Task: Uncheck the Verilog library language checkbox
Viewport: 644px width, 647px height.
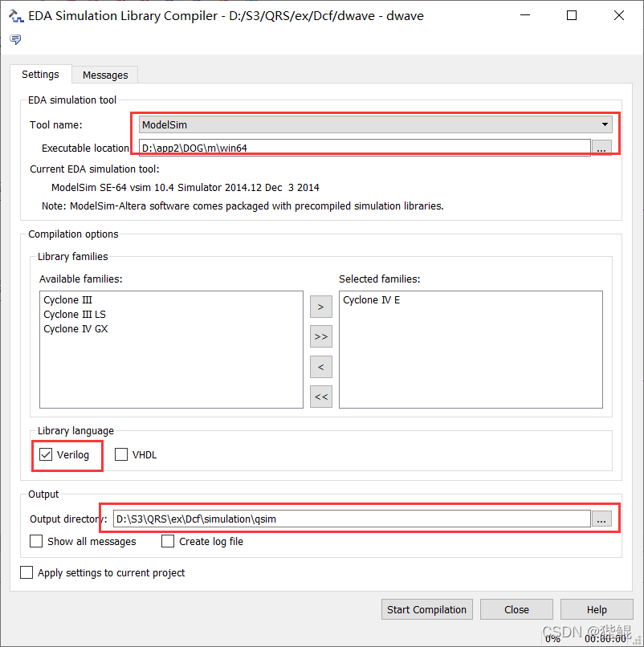Action: tap(46, 454)
